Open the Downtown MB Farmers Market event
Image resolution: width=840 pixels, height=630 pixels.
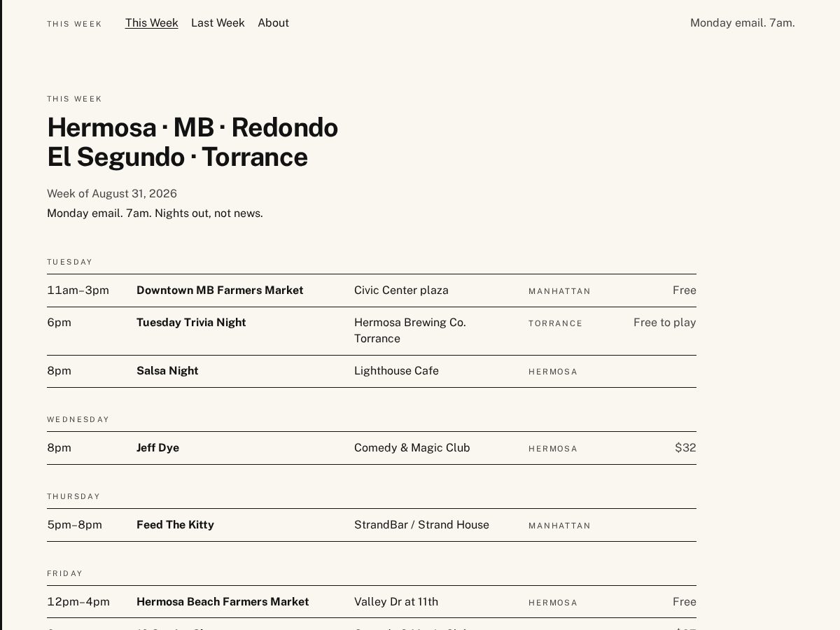pyautogui.click(x=220, y=290)
